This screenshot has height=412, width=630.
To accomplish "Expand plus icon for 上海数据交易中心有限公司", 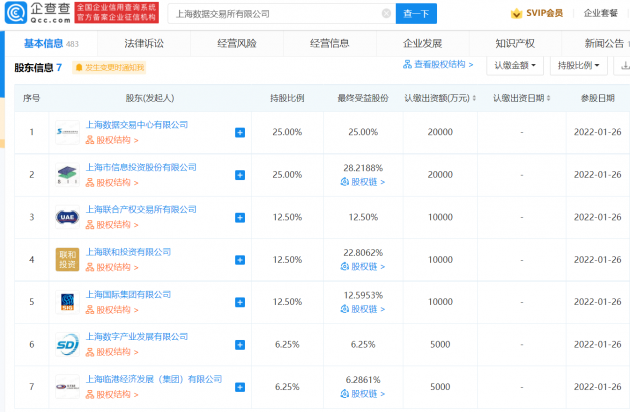I will coord(240,133).
